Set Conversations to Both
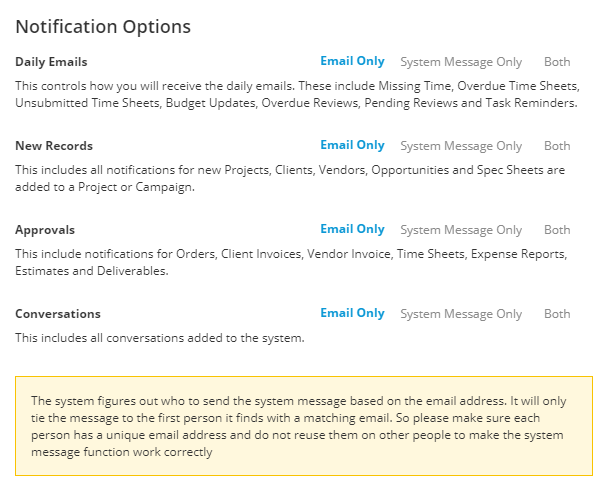 [557, 314]
